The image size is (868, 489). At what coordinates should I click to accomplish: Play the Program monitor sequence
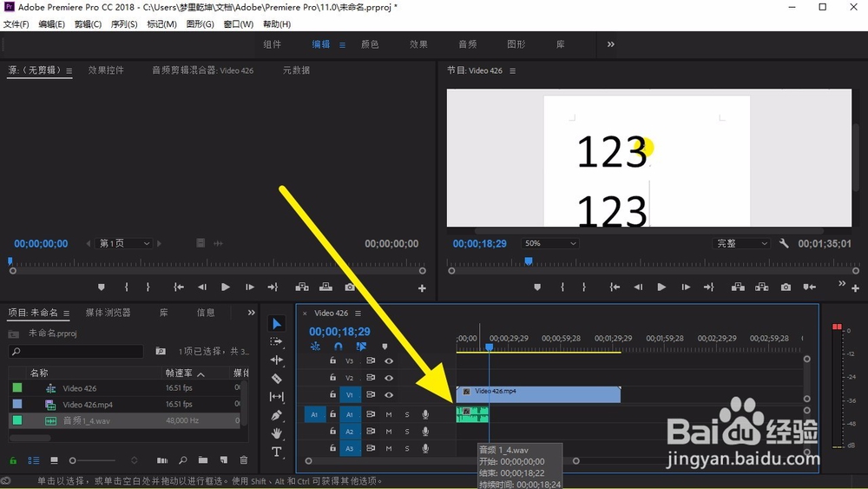[x=661, y=287]
